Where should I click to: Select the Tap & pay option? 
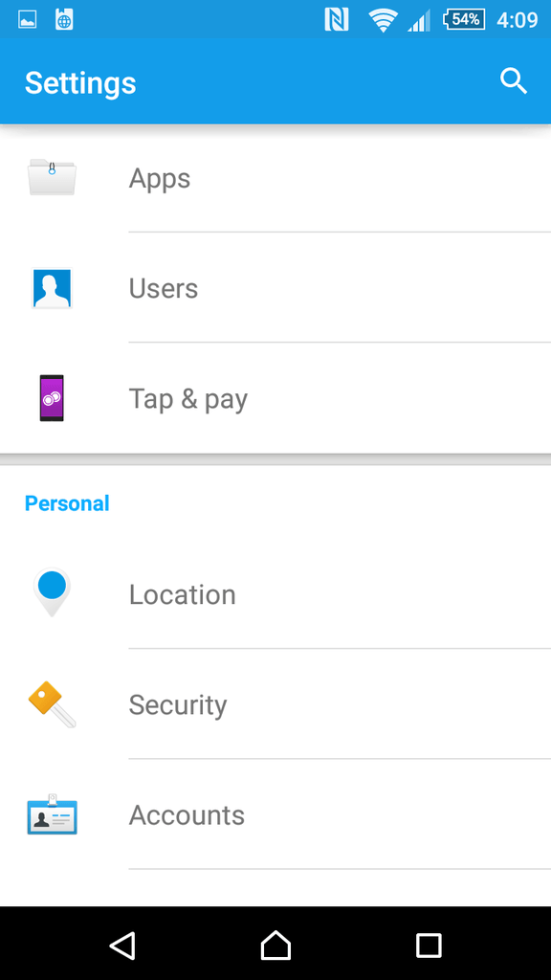275,398
